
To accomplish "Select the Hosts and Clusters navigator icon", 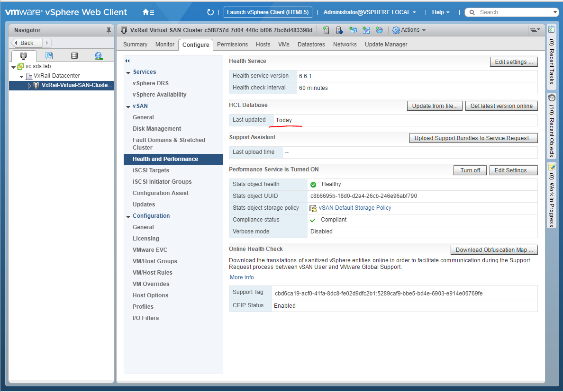I will (23, 55).
